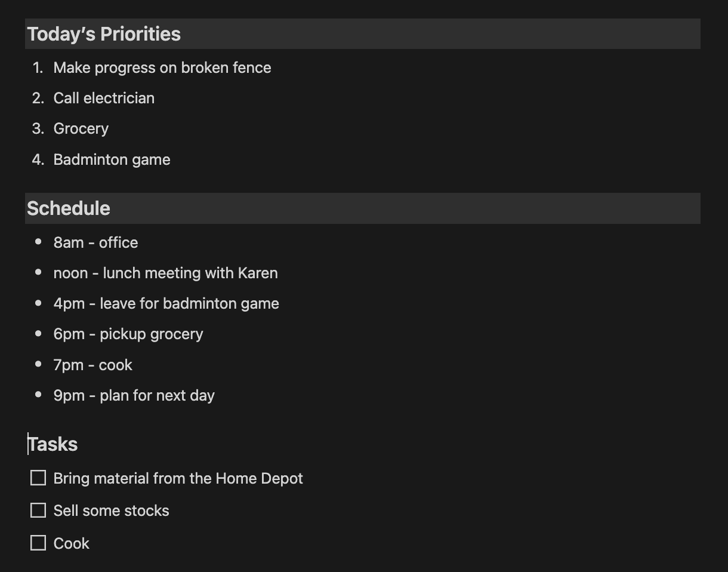Image resolution: width=728 pixels, height=572 pixels.
Task: Place cursor in the Tasks heading
Action: [x=53, y=444]
